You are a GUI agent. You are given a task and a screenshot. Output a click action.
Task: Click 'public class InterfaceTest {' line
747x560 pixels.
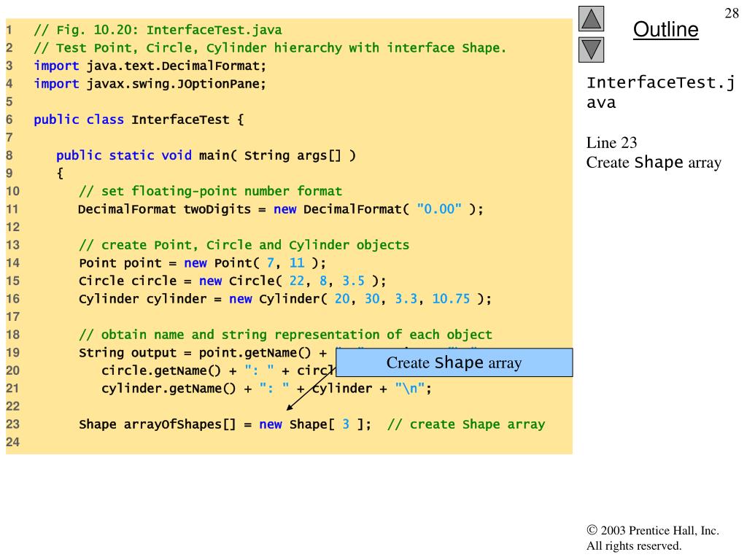pyautogui.click(x=139, y=120)
